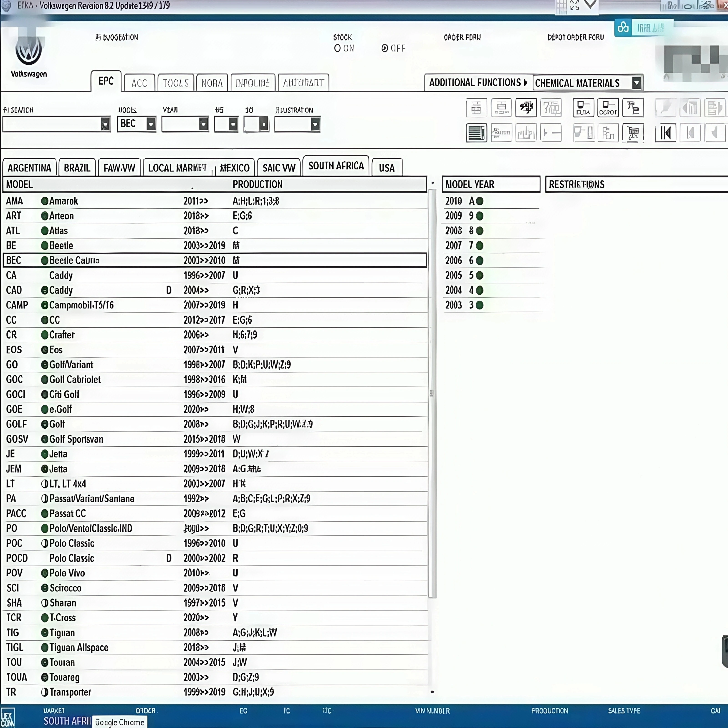This screenshot has width=728, height=728.
Task: Click the go-to-first-record navigation icon
Action: (665, 133)
